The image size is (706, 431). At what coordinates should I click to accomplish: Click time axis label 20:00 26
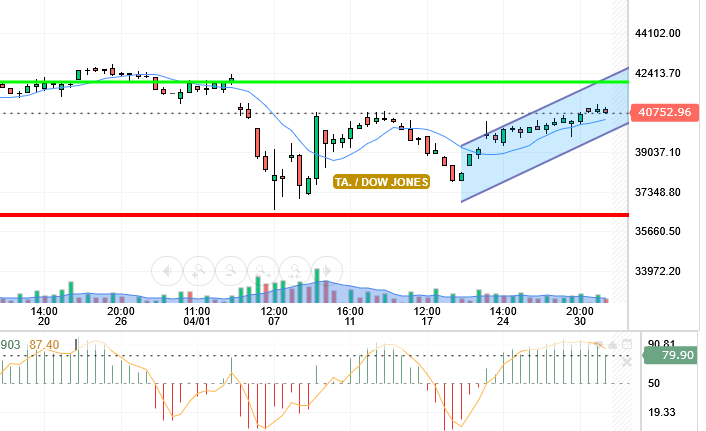(121, 316)
